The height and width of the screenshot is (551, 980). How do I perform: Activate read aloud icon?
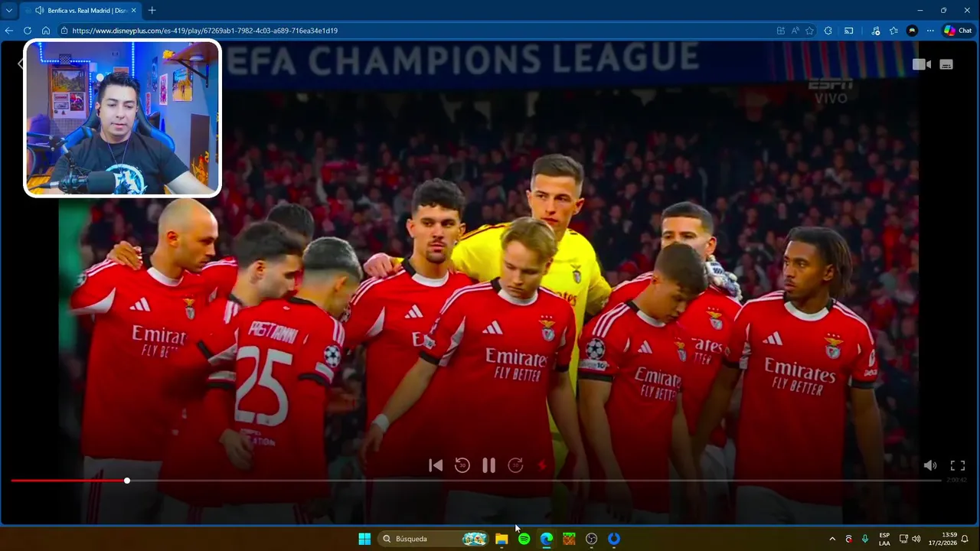click(795, 31)
